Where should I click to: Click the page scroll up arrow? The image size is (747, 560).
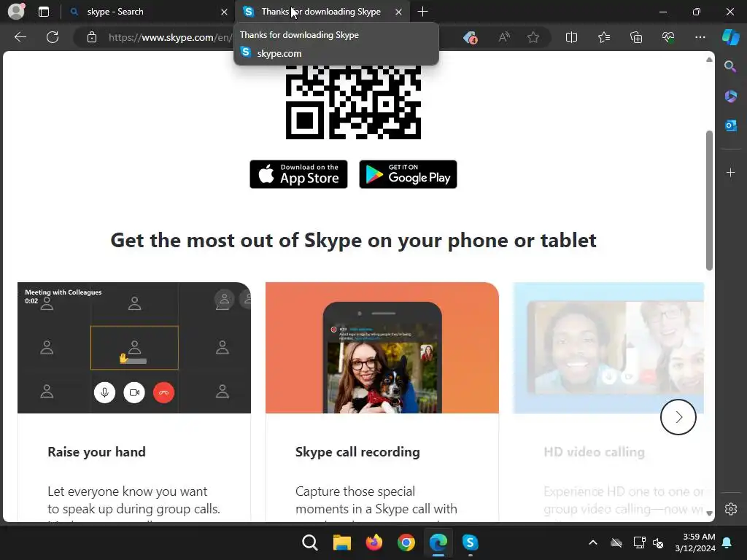(709, 60)
